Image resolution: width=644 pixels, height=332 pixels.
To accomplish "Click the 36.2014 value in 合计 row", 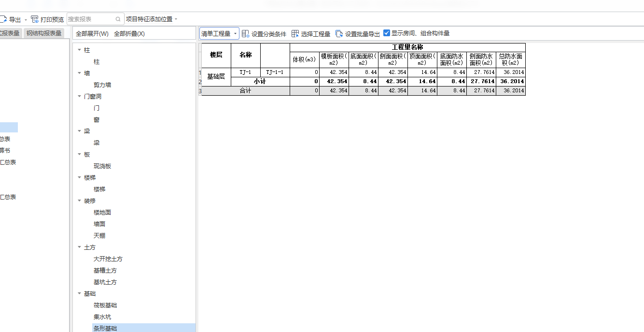I will pyautogui.click(x=511, y=91).
